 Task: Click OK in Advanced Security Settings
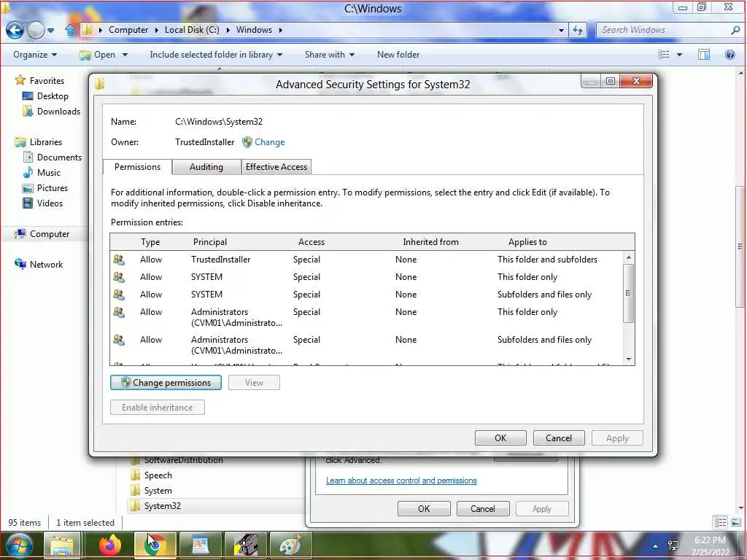point(500,438)
